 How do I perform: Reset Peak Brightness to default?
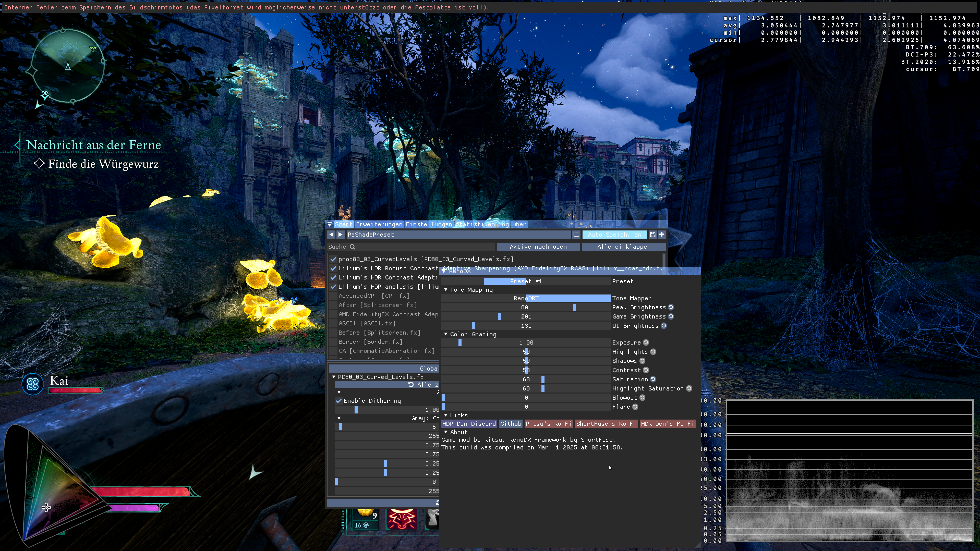click(x=671, y=307)
